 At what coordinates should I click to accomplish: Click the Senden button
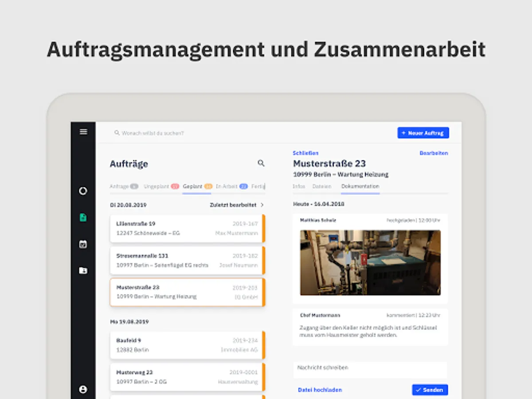tap(430, 390)
